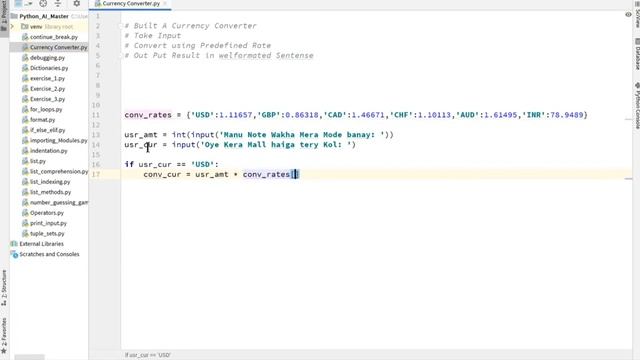Image resolution: width=640 pixels, height=360 pixels.
Task: Expand the venv folder arrow
Action: pos(13,27)
